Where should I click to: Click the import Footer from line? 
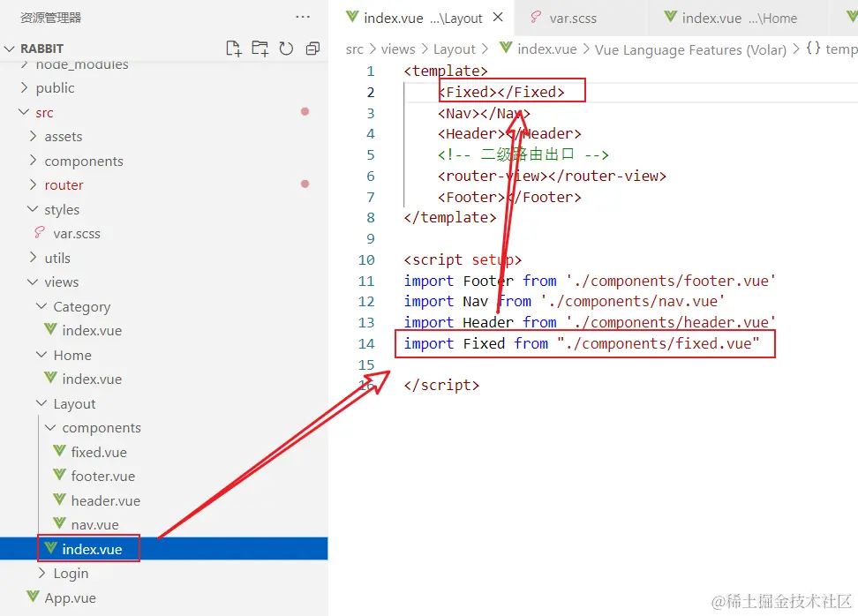tap(590, 281)
